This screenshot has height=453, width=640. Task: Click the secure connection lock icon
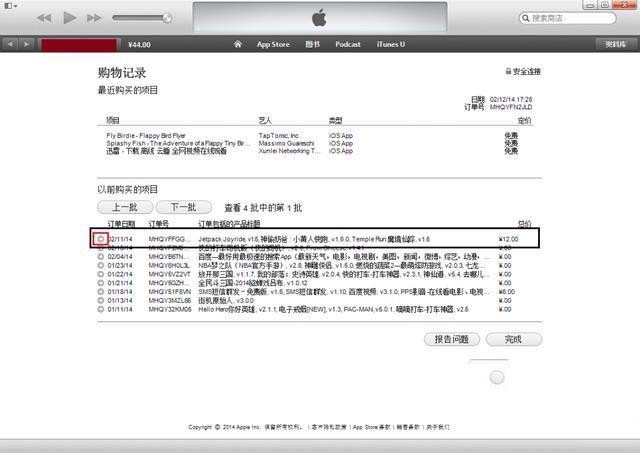point(508,71)
